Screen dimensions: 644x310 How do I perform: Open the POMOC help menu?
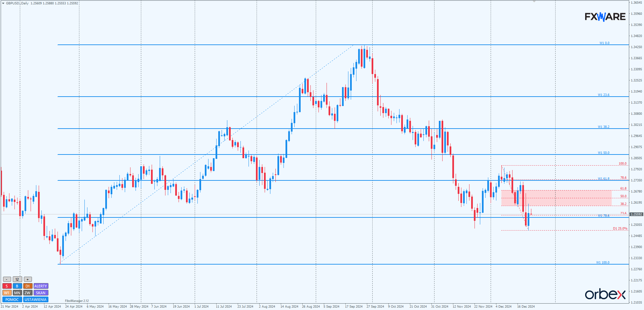(x=12, y=300)
